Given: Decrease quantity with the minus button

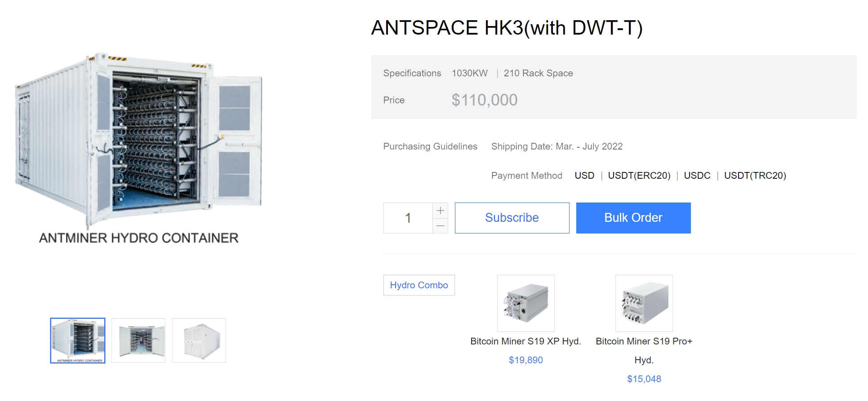Looking at the screenshot, I should 440,226.
